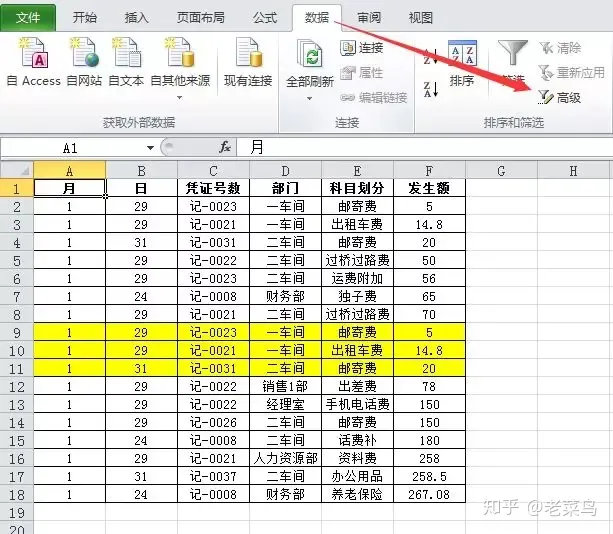Image resolution: width=613 pixels, height=534 pixels.
Task: Click the 视图 tab
Action: click(x=421, y=18)
